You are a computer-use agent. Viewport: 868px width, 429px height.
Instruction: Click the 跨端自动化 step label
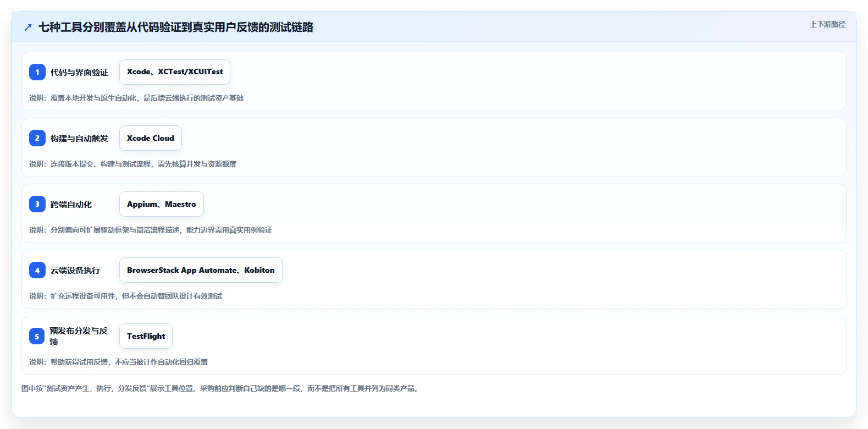tap(71, 204)
